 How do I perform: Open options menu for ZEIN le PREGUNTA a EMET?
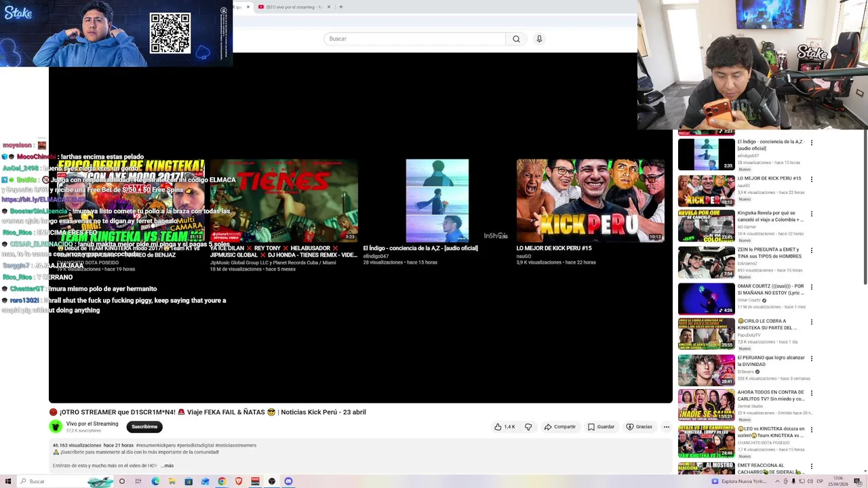[811, 251]
